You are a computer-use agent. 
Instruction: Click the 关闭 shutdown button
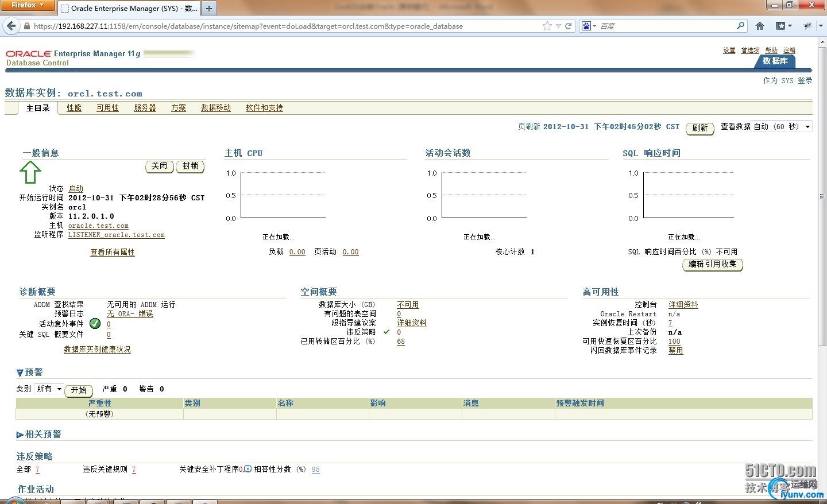pos(160,166)
